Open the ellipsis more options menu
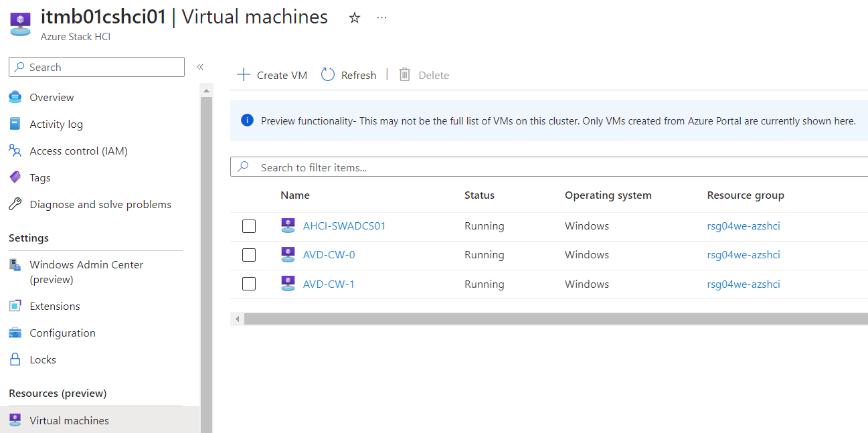Image resolution: width=868 pixels, height=433 pixels. (x=381, y=18)
